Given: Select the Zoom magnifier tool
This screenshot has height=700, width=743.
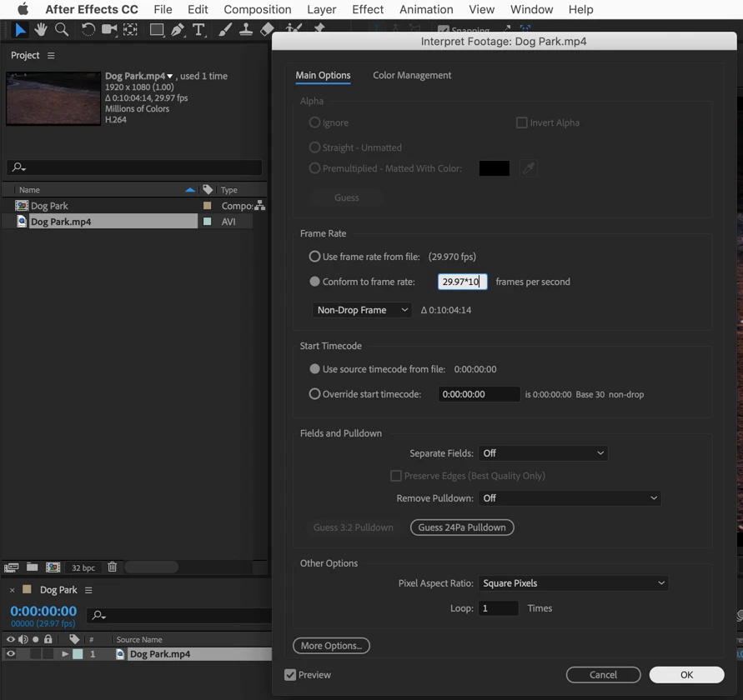Looking at the screenshot, I should (x=62, y=30).
